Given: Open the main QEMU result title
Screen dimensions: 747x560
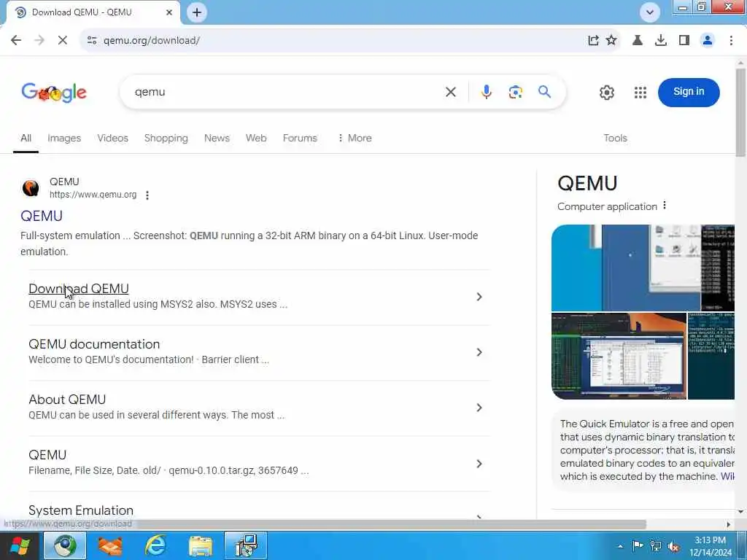Looking at the screenshot, I should (42, 216).
